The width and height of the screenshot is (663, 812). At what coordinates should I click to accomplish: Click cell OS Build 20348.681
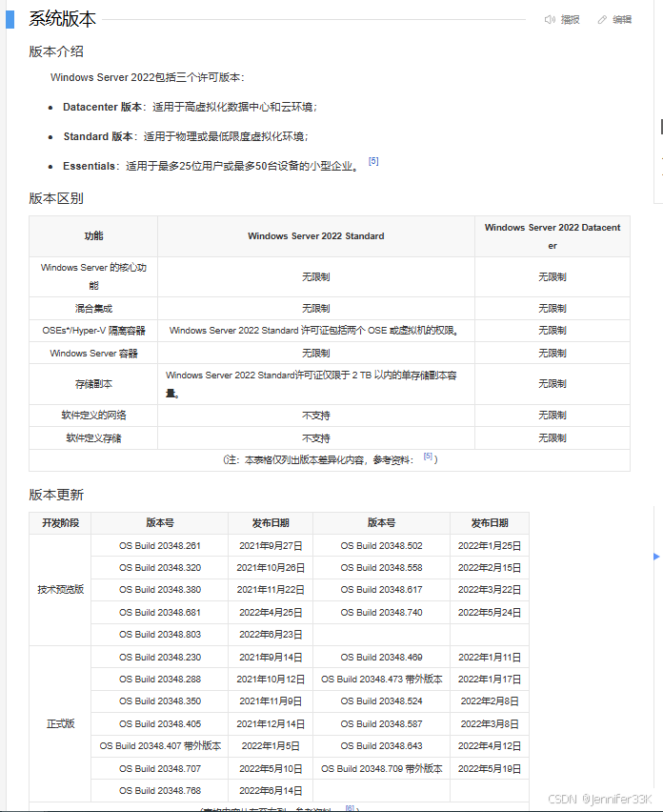[x=160, y=613]
